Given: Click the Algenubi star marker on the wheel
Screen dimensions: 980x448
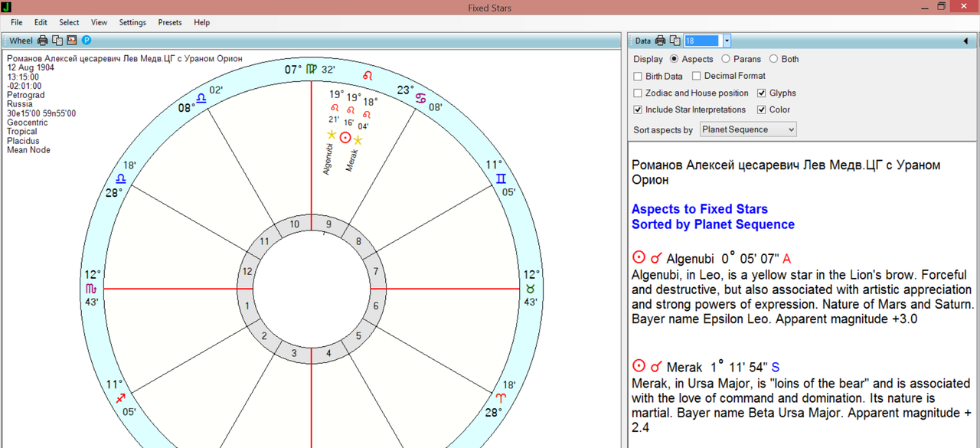Looking at the screenshot, I should 332,135.
